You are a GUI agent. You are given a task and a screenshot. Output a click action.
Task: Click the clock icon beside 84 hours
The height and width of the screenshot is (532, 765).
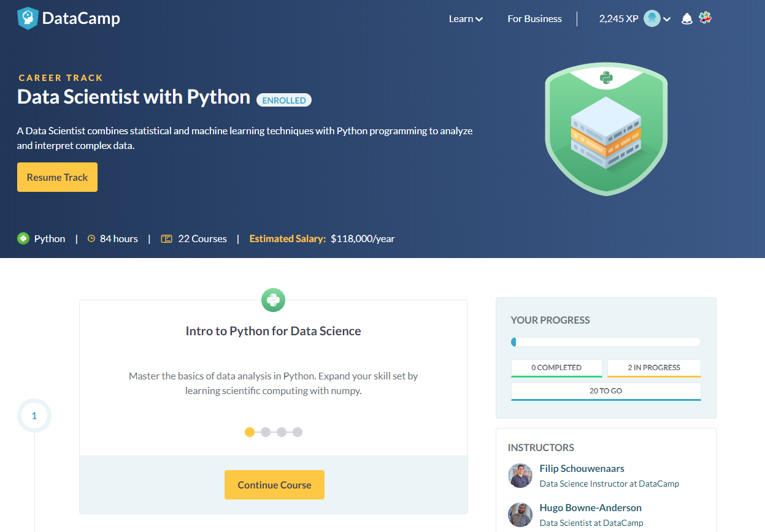coord(91,239)
